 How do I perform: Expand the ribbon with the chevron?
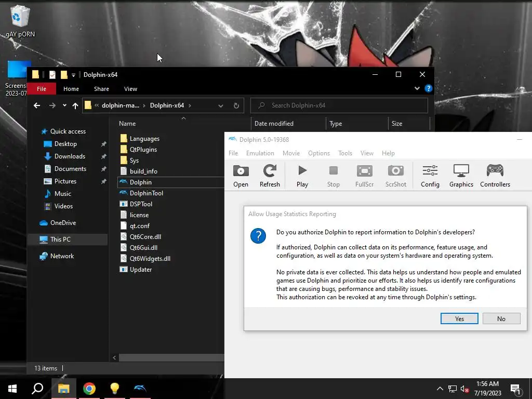417,88
